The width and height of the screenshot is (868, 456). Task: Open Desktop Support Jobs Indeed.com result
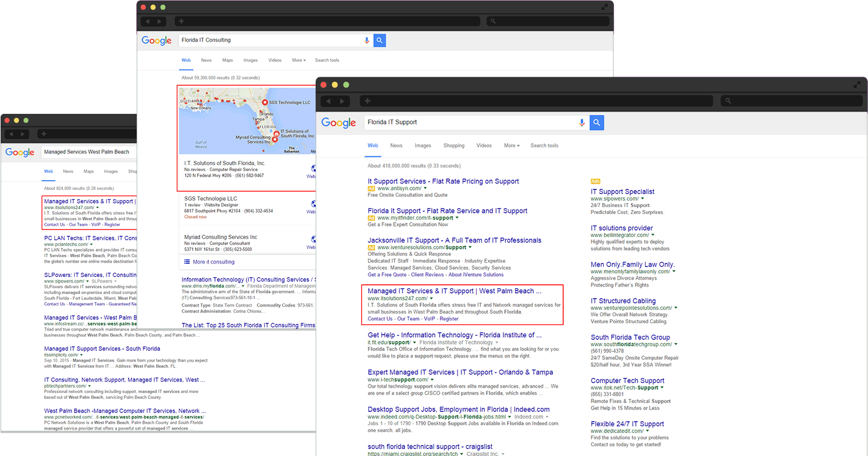(x=459, y=409)
